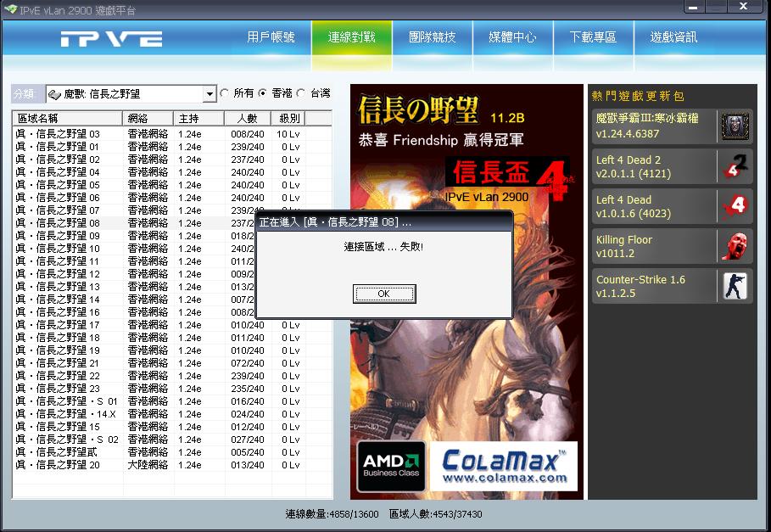
Task: Open the 遊戲資訊 tab
Action: point(673,36)
